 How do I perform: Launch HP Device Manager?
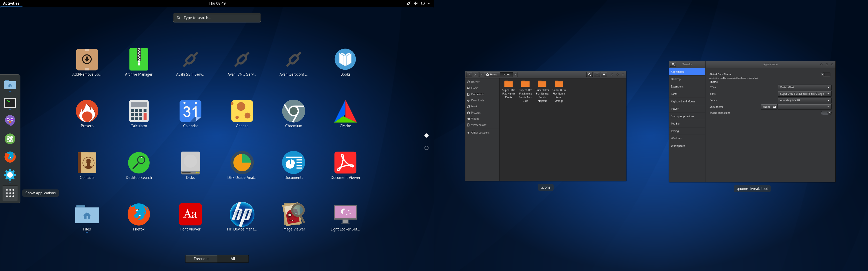click(242, 217)
